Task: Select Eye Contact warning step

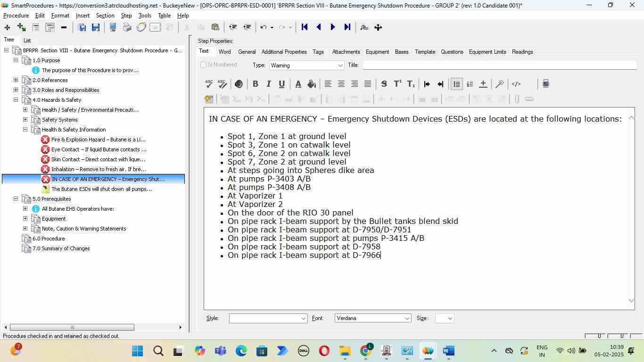Action: tap(99, 149)
